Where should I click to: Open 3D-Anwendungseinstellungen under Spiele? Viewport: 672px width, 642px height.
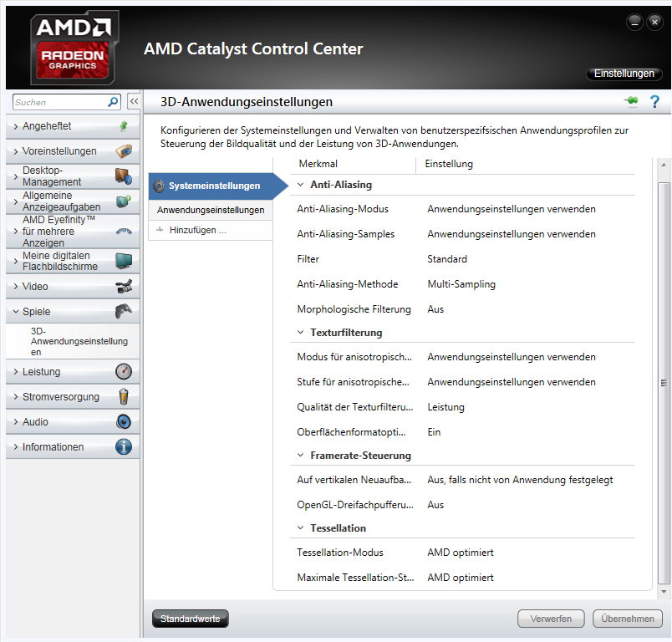click(73, 341)
